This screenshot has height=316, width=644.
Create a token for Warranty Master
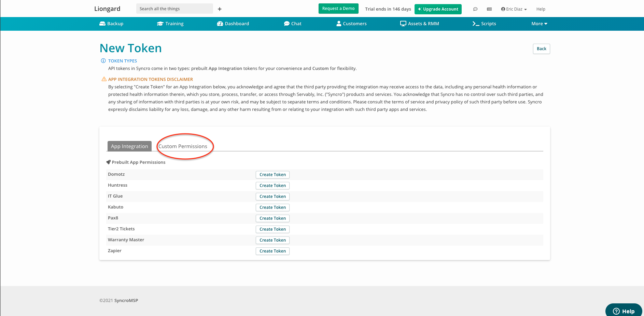pos(272,240)
